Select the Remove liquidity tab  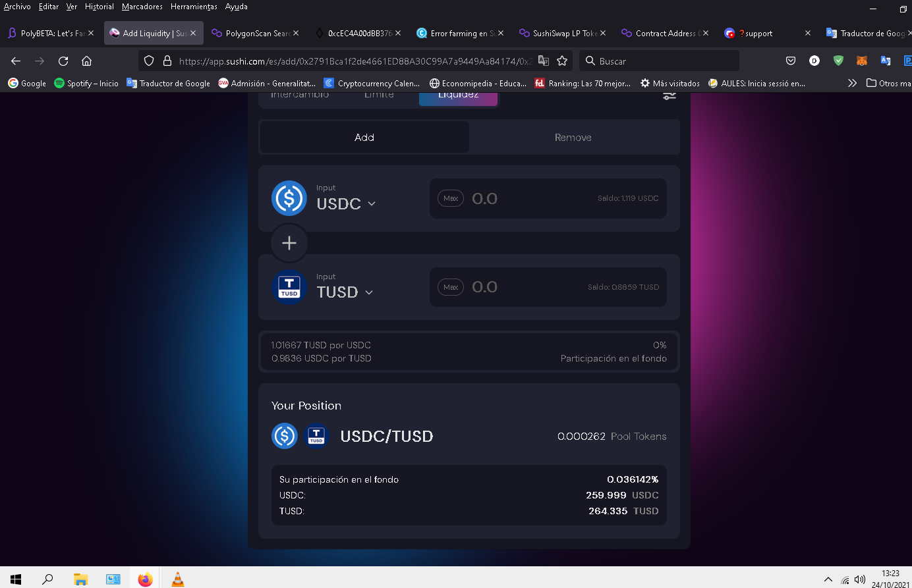(x=573, y=137)
